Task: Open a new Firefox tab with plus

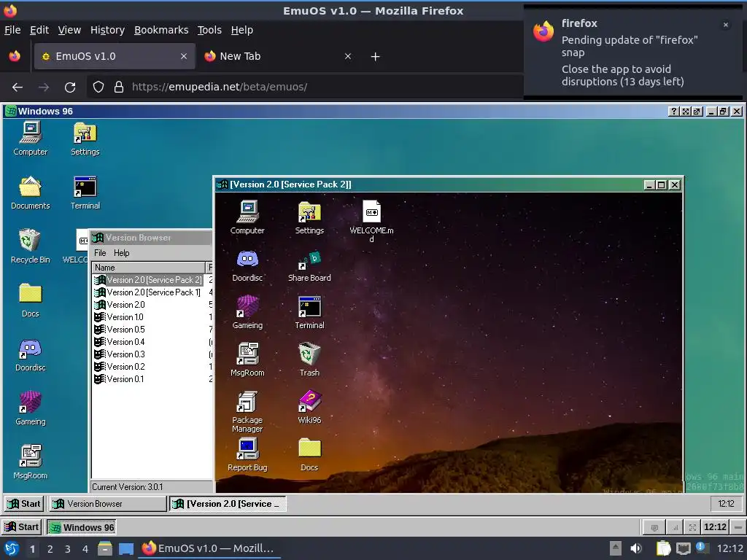Action: pos(376,57)
